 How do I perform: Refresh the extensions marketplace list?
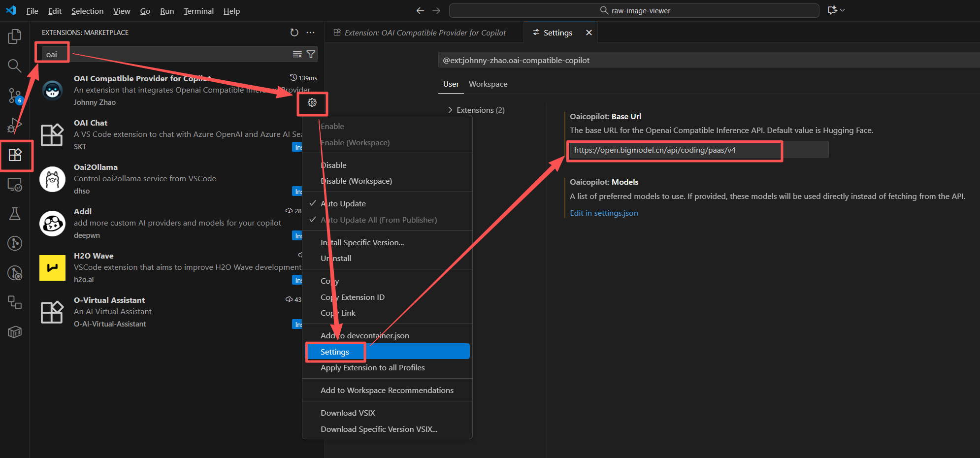(294, 33)
